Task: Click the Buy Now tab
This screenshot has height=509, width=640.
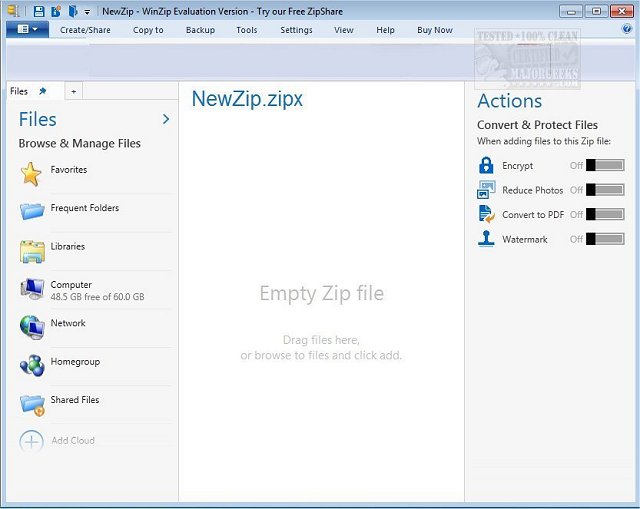Action: coord(435,30)
